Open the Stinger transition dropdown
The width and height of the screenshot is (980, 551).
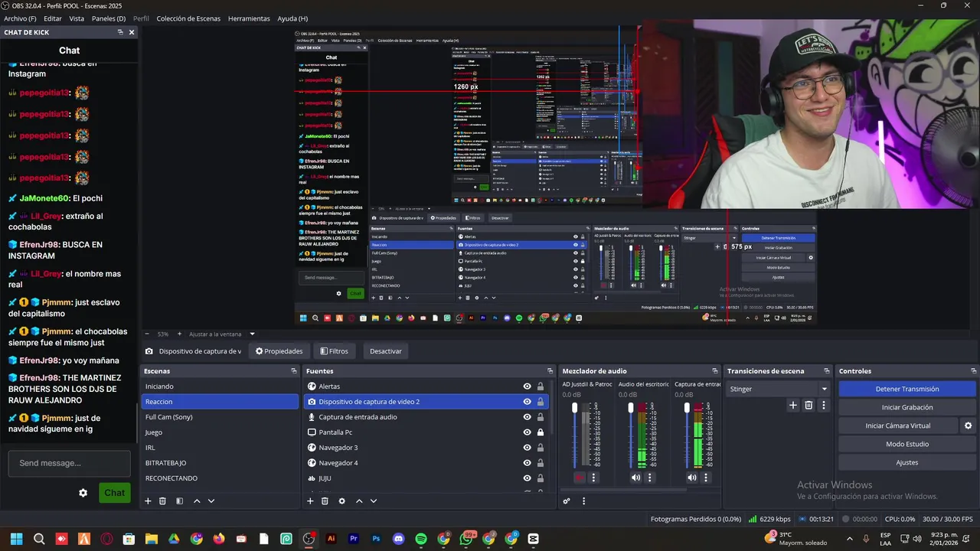pyautogui.click(x=778, y=389)
